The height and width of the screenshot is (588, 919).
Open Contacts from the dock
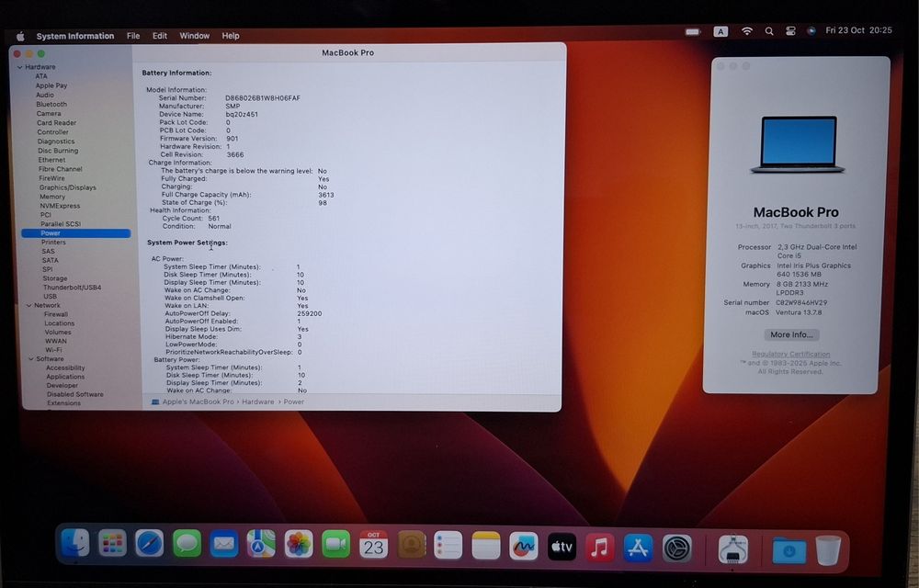(412, 545)
